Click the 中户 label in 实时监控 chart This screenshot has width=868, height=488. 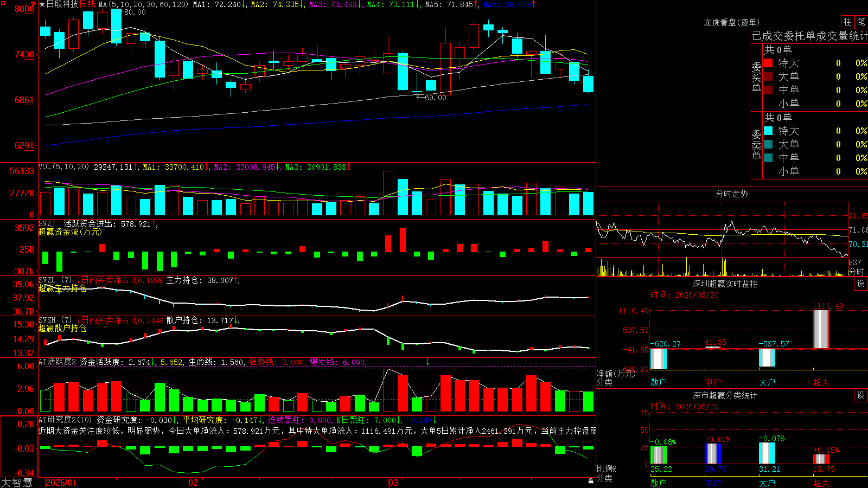tap(713, 382)
